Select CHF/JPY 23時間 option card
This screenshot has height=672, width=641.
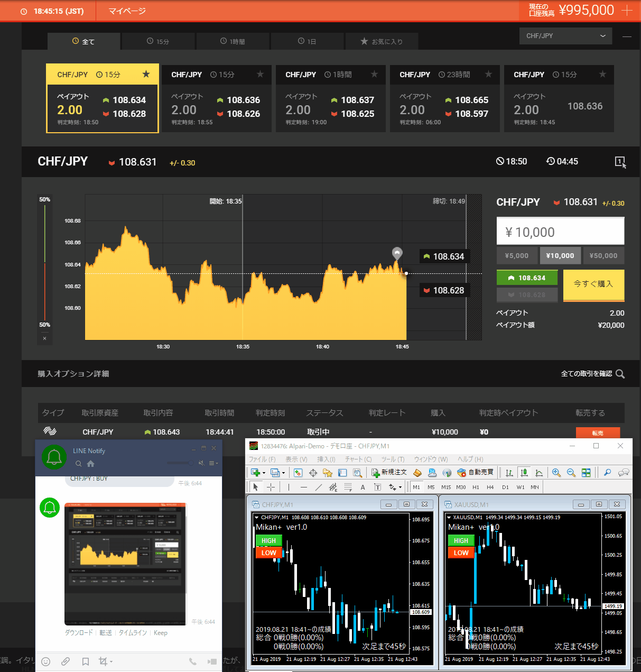(x=445, y=98)
